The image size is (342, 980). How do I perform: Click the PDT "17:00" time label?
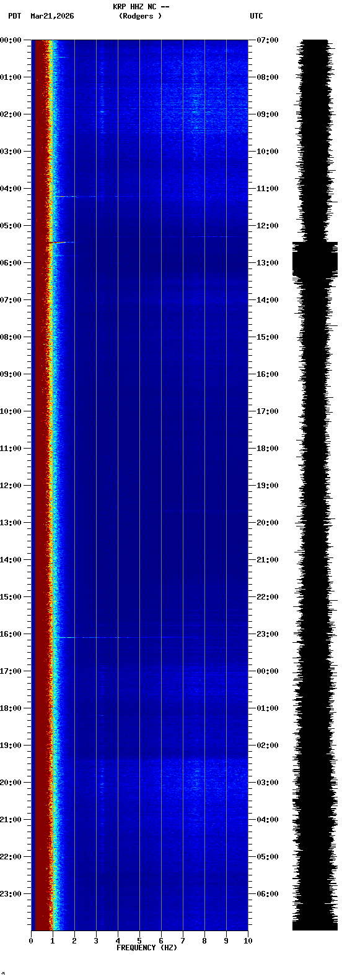[11, 671]
